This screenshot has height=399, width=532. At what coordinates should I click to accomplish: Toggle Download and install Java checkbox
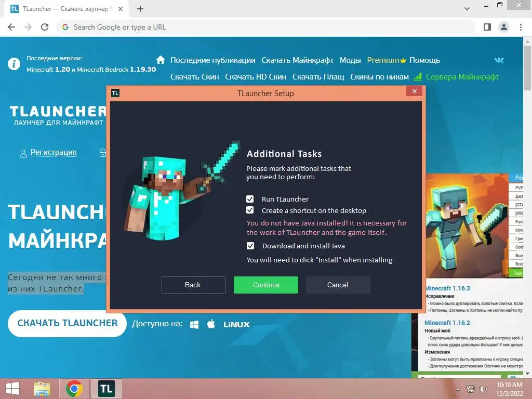click(250, 246)
